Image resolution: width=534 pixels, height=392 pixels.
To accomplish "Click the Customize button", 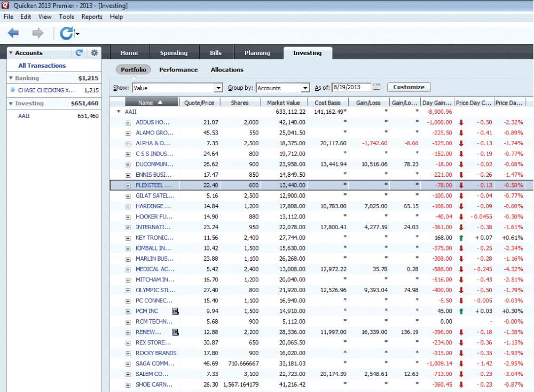I will [x=409, y=87].
